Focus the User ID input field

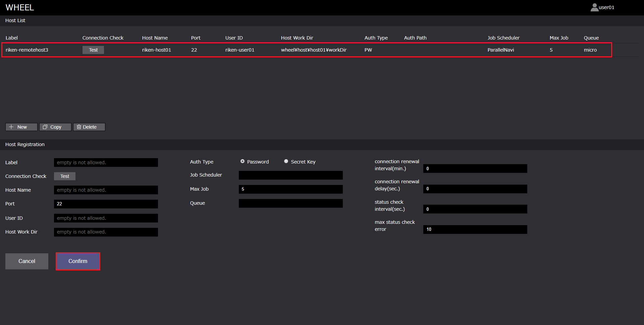(106, 218)
